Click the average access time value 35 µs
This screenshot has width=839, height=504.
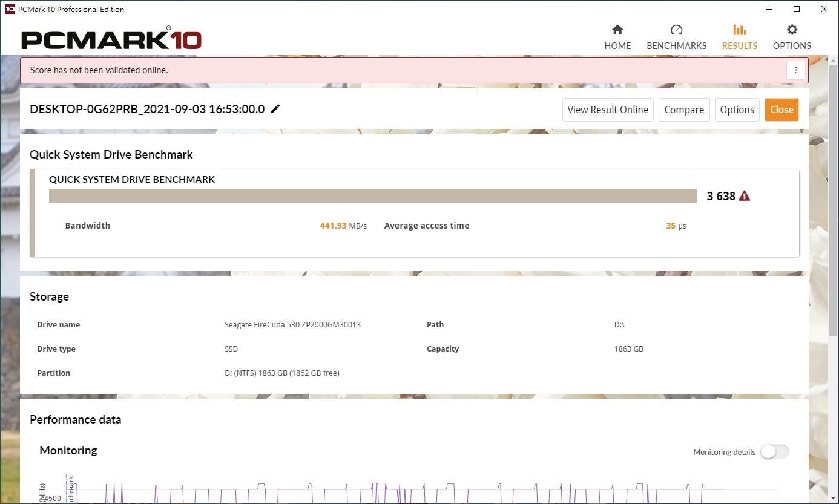click(676, 226)
